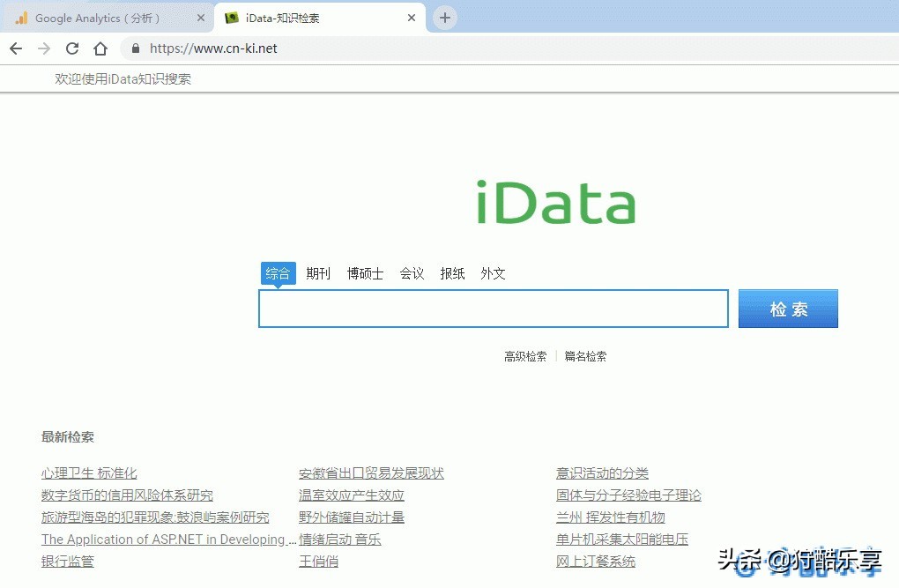
Task: Open recent search 固体与分子经验电子理论
Action: pos(628,495)
